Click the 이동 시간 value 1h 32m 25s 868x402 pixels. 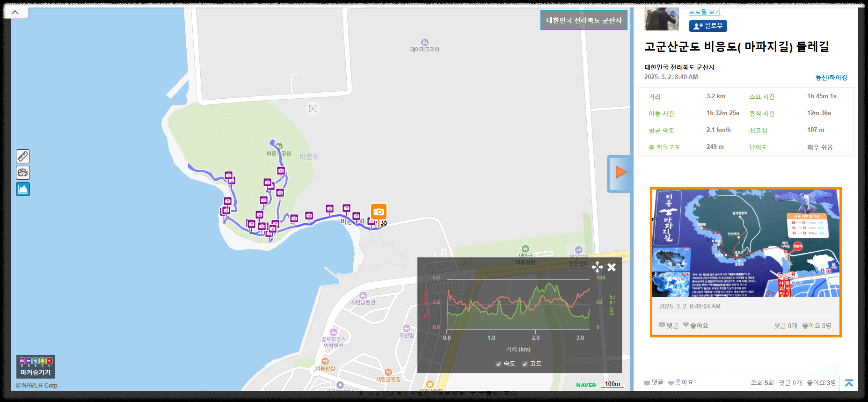pyautogui.click(x=723, y=113)
